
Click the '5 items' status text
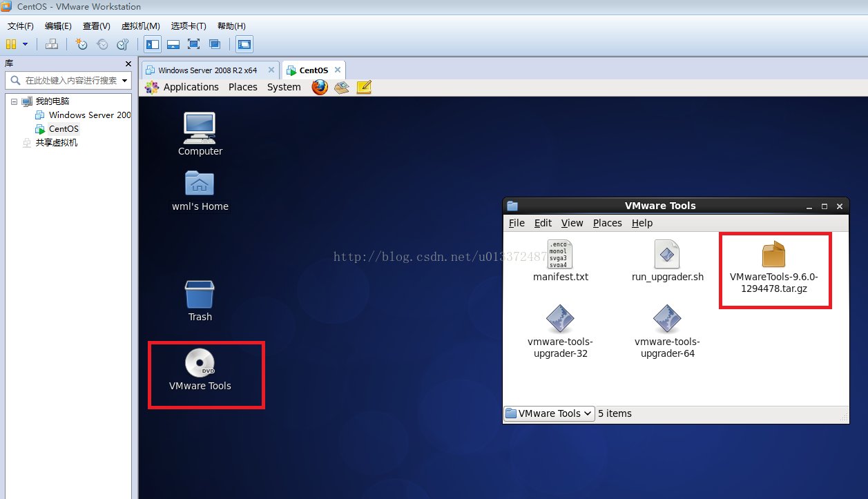[615, 413]
